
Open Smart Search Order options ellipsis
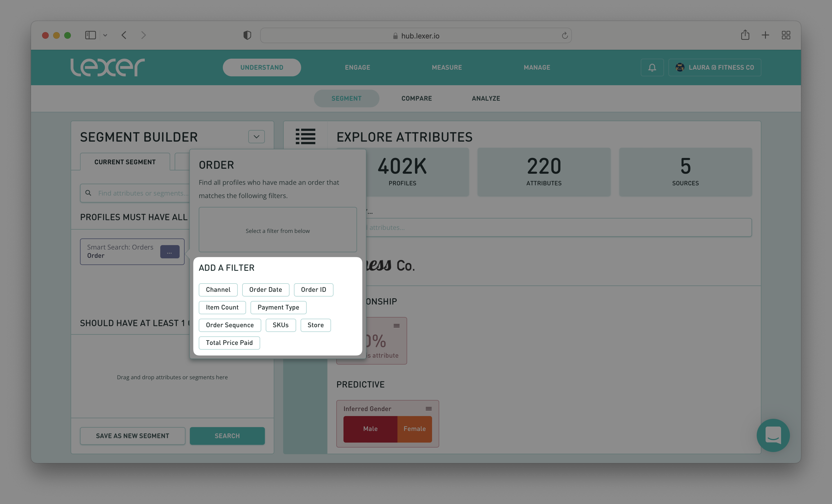[x=169, y=252]
